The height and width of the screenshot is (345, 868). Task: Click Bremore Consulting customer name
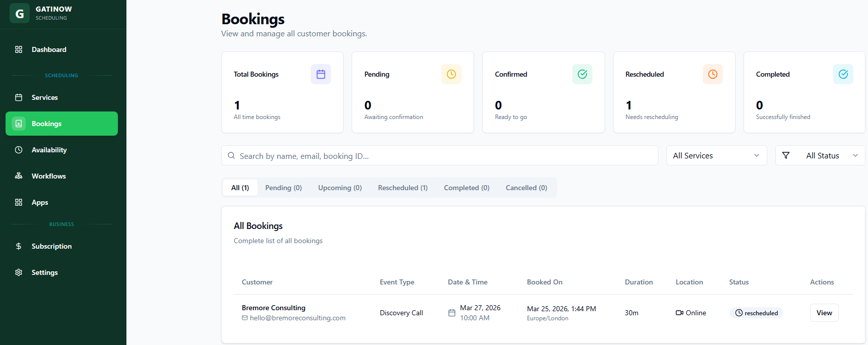[274, 308]
